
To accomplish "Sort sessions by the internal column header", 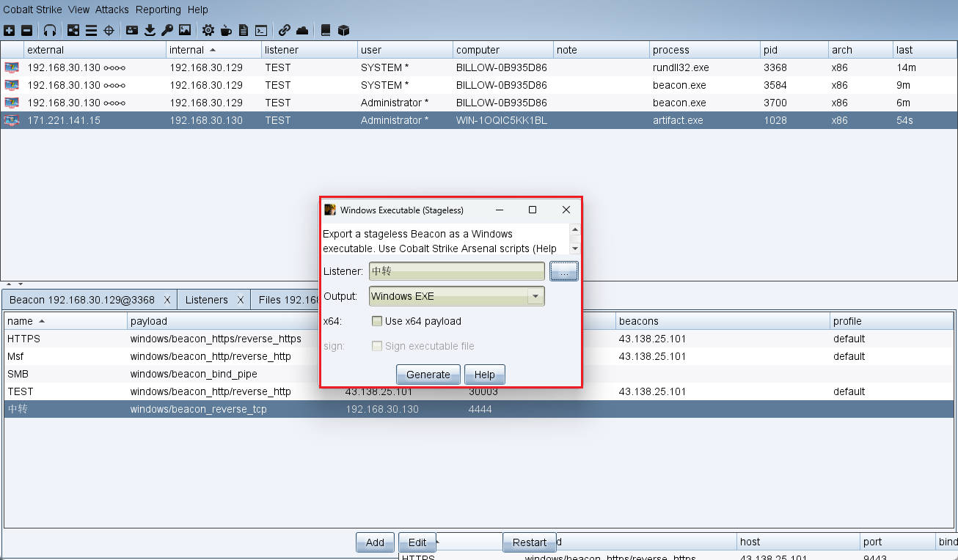I will click(x=213, y=50).
